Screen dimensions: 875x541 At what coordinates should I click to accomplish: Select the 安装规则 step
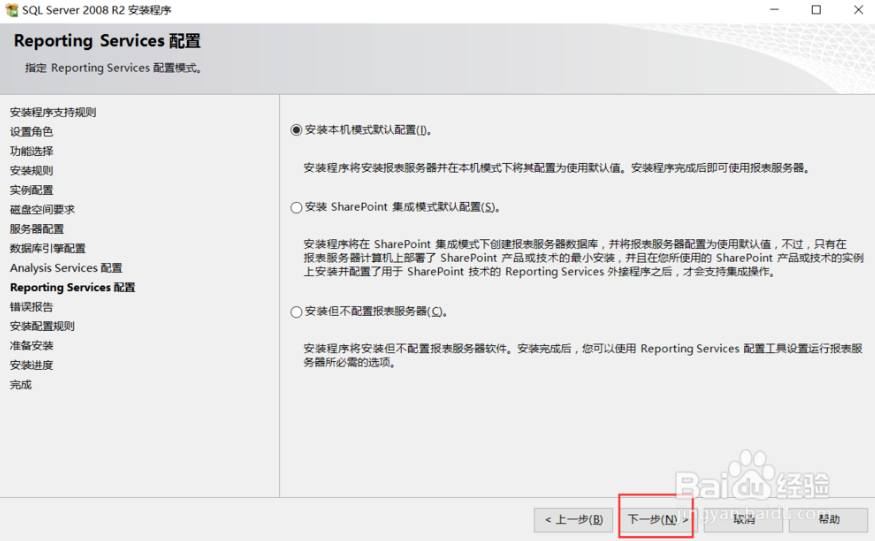31,171
